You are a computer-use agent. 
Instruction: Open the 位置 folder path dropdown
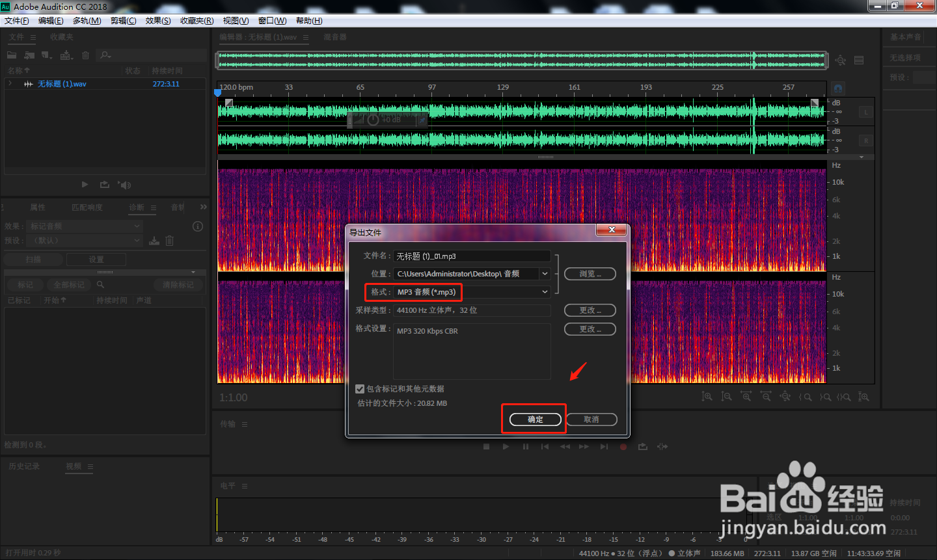545,274
